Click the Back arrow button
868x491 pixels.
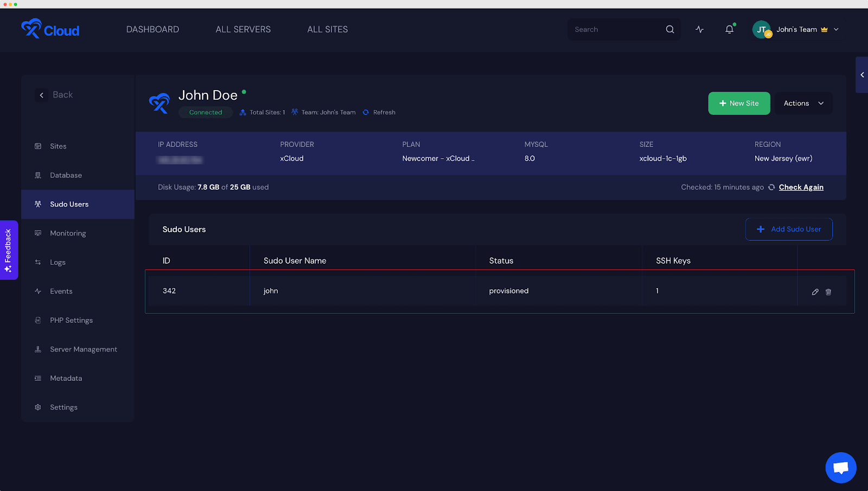(42, 95)
